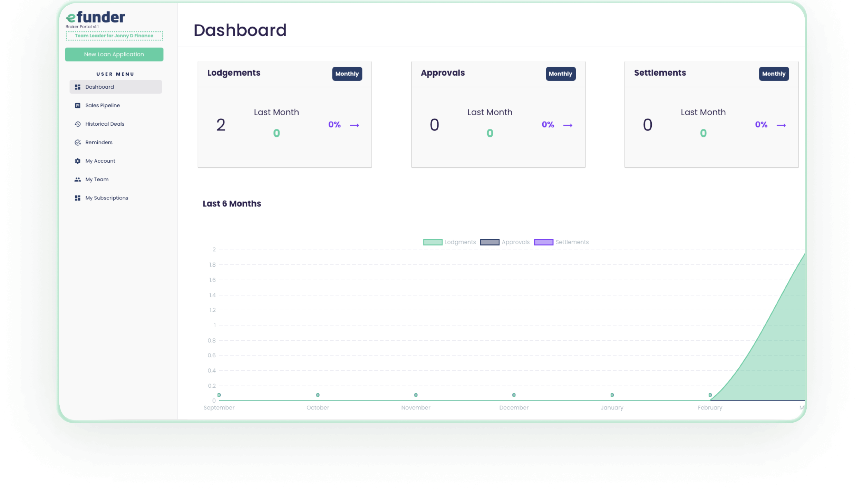Image resolution: width=863 pixels, height=504 pixels.
Task: Toggle Settlements chart to Monthly view
Action: coord(774,73)
